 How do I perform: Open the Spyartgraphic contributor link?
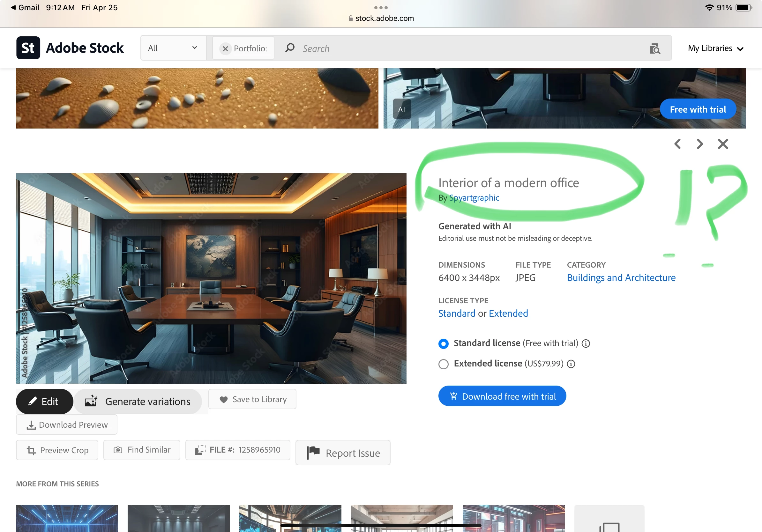474,198
